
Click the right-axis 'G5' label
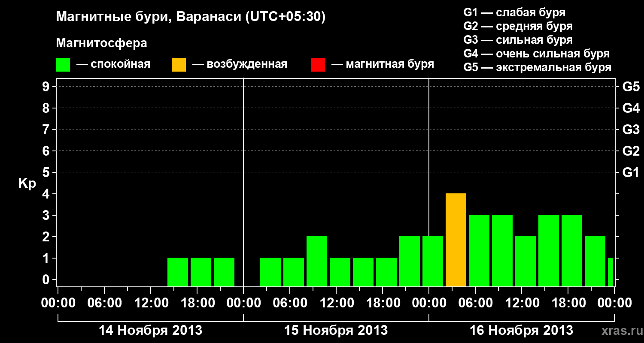click(x=631, y=87)
